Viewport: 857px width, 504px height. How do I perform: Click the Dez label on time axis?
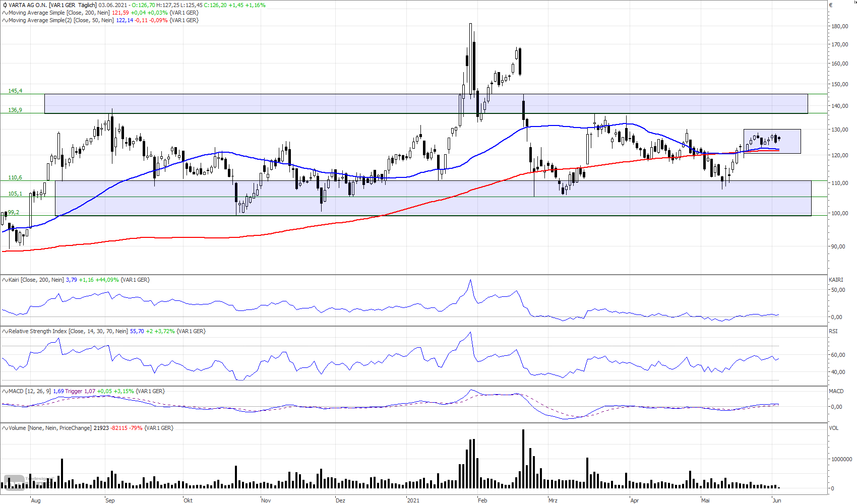[x=341, y=500]
